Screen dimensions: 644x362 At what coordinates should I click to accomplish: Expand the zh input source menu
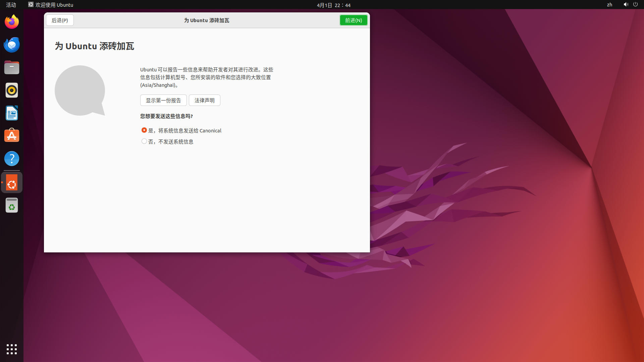(609, 5)
